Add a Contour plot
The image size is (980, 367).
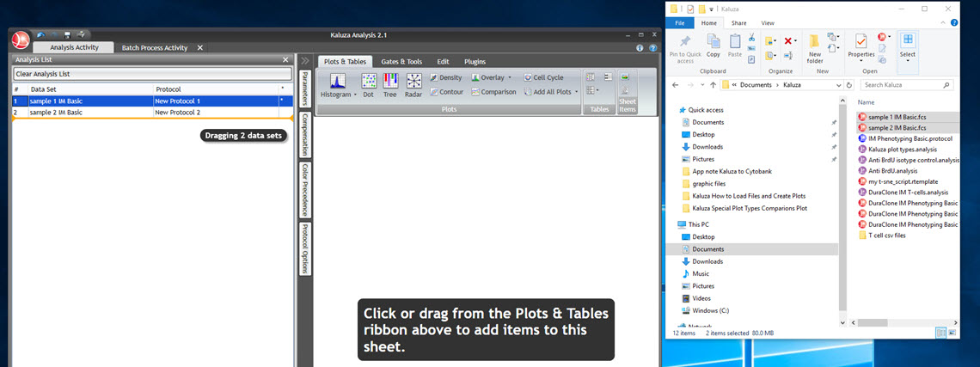(x=446, y=92)
